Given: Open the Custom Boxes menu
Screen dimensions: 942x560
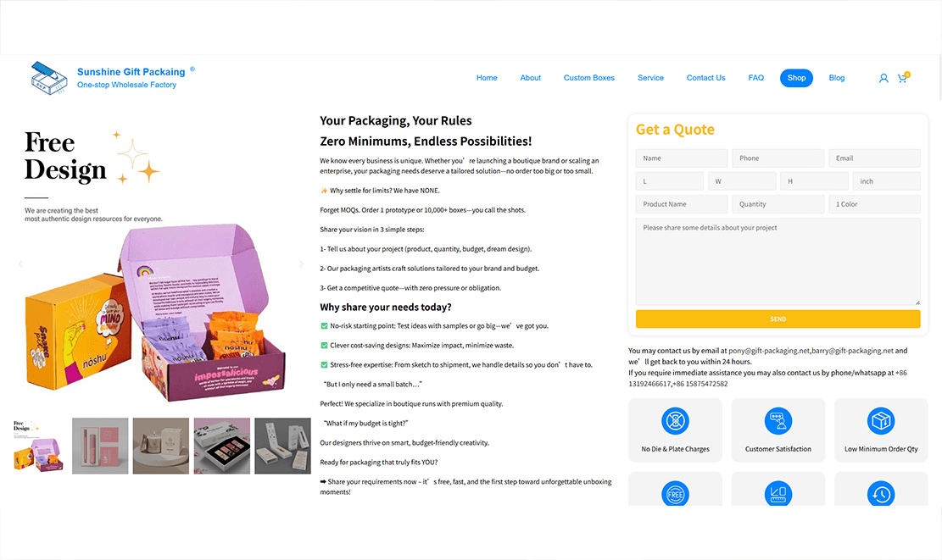Looking at the screenshot, I should tap(588, 78).
